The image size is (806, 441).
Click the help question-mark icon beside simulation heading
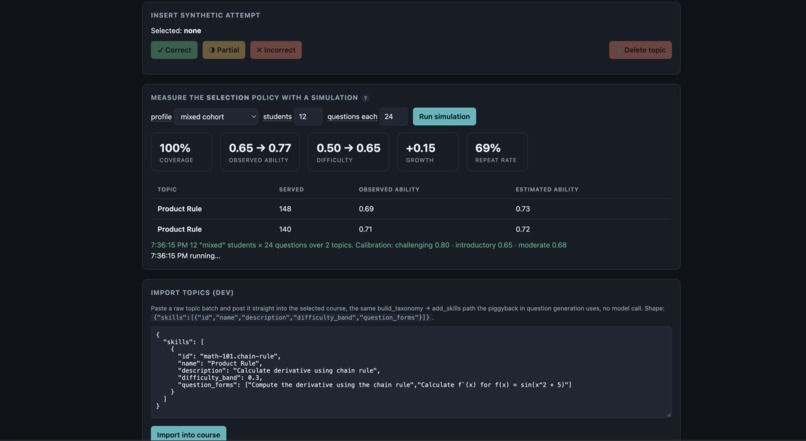point(365,98)
